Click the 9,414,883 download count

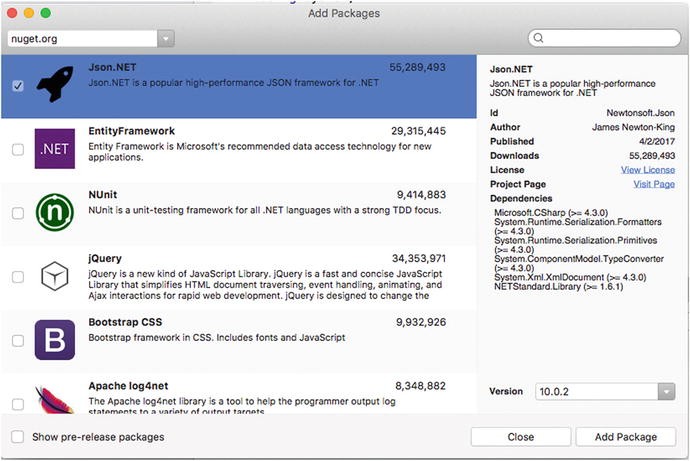pyautogui.click(x=421, y=195)
